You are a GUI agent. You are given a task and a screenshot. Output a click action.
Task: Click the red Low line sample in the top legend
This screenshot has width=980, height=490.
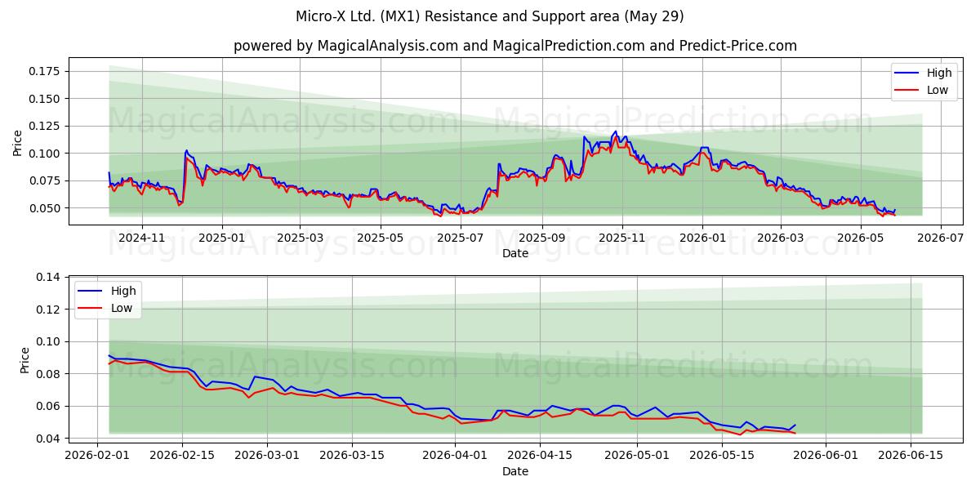tap(907, 91)
